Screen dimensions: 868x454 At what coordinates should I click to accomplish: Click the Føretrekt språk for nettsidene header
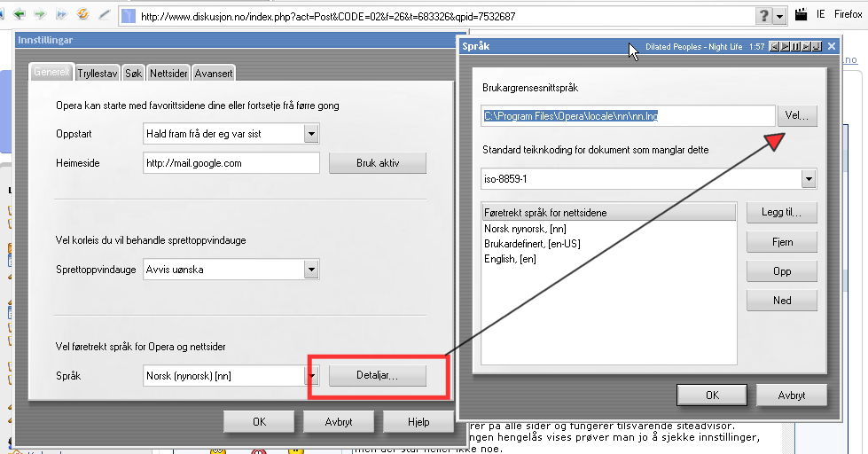click(x=608, y=213)
